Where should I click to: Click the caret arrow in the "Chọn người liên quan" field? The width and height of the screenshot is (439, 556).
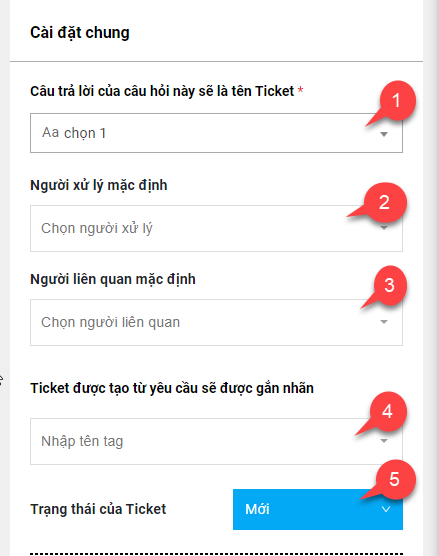(384, 322)
